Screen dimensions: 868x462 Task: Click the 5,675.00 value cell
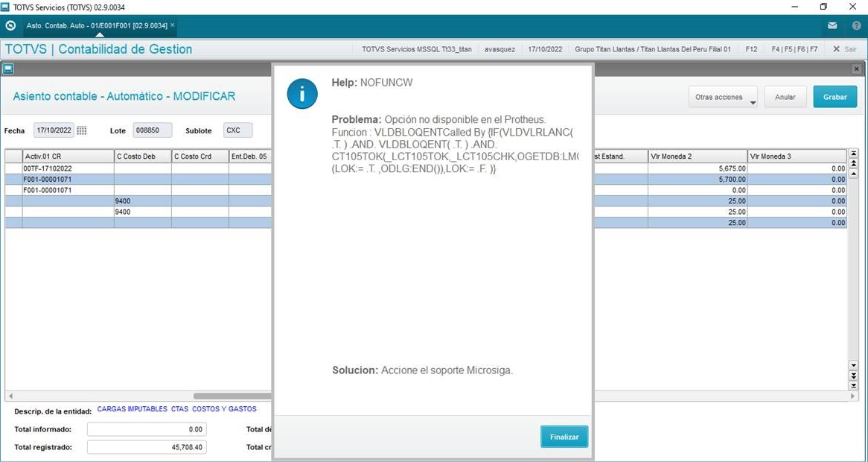tap(698, 168)
